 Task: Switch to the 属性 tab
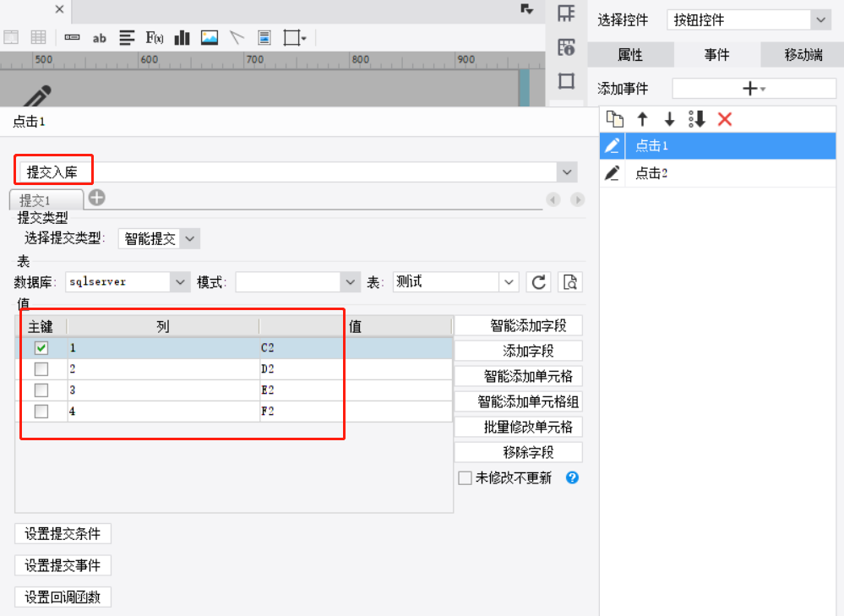pos(630,54)
